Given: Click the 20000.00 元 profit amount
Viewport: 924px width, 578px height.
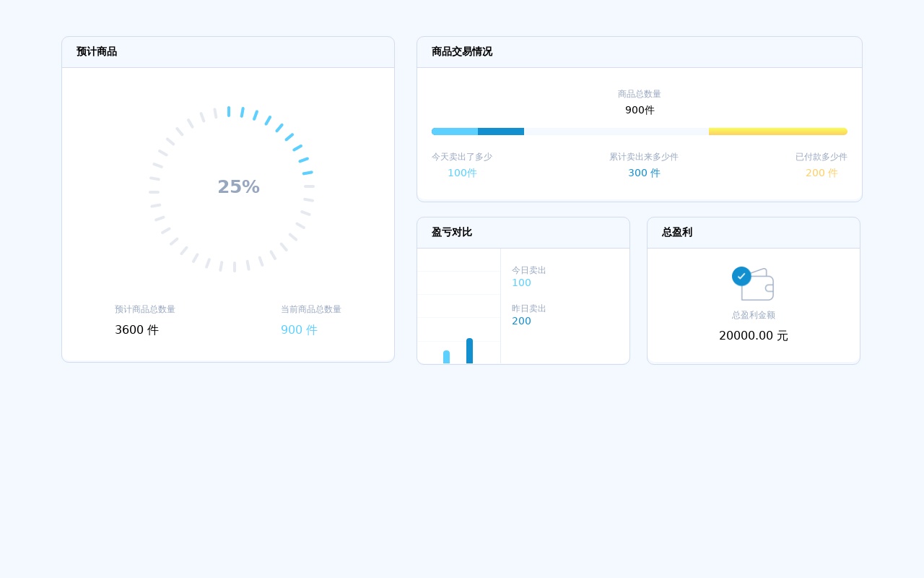Looking at the screenshot, I should click(754, 336).
